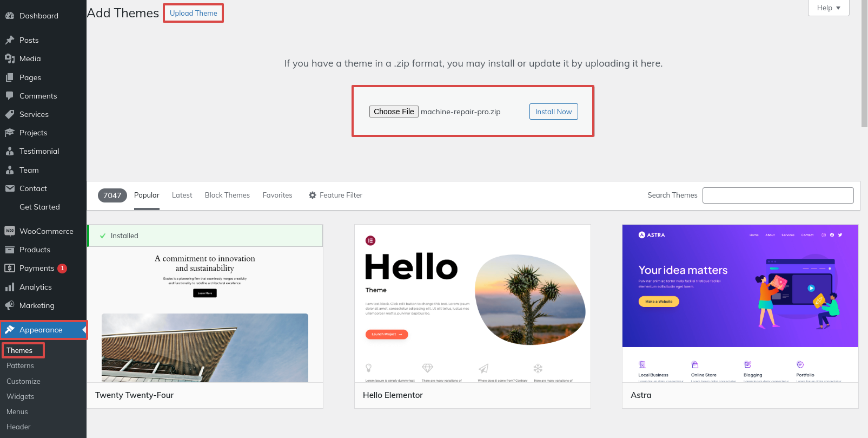Open the Appearance menu label
868x438 pixels.
[x=41, y=330]
